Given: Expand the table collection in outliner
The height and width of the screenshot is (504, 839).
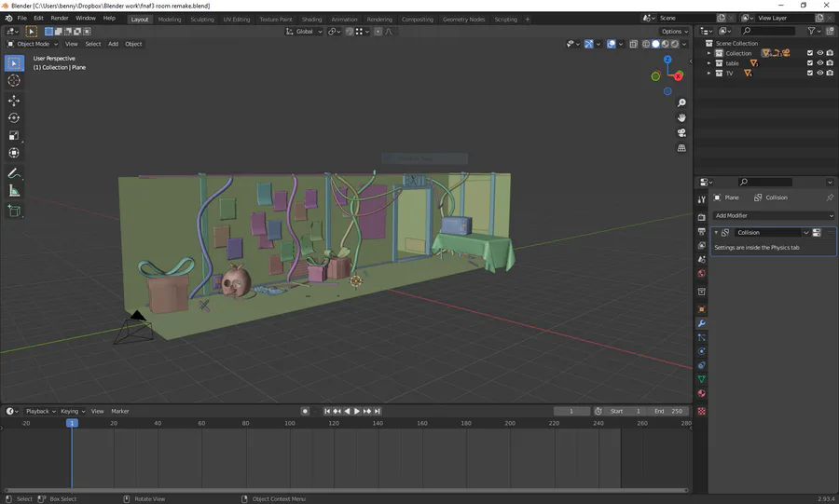Looking at the screenshot, I should click(x=709, y=63).
